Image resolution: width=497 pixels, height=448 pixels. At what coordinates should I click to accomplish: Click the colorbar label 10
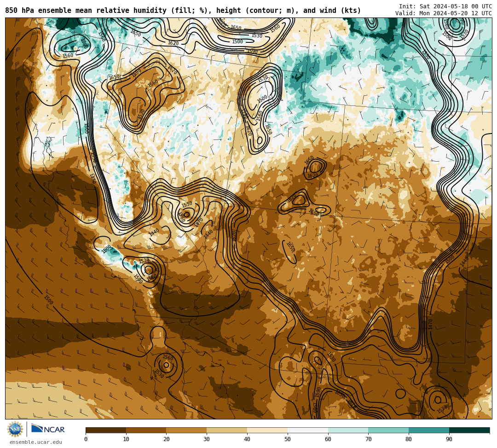(x=126, y=439)
